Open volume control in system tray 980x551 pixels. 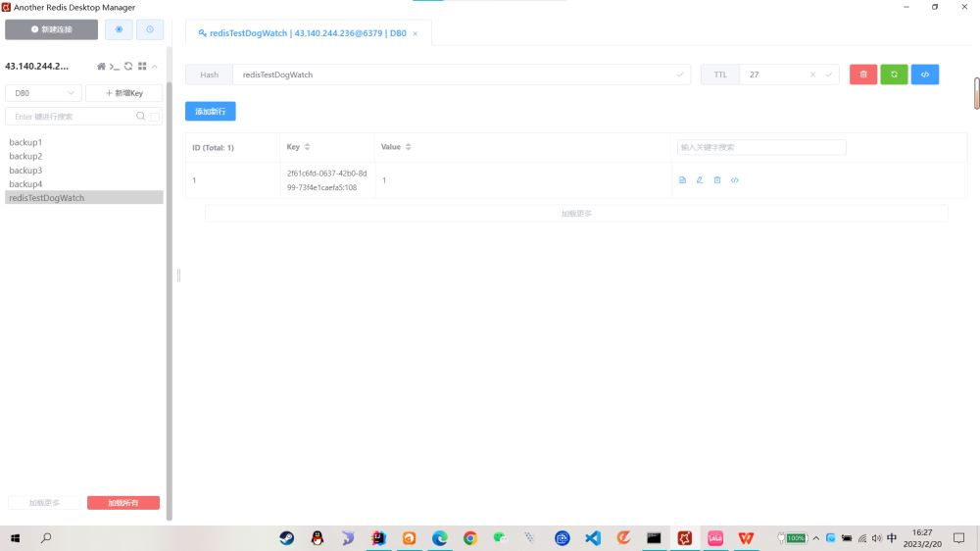point(876,538)
